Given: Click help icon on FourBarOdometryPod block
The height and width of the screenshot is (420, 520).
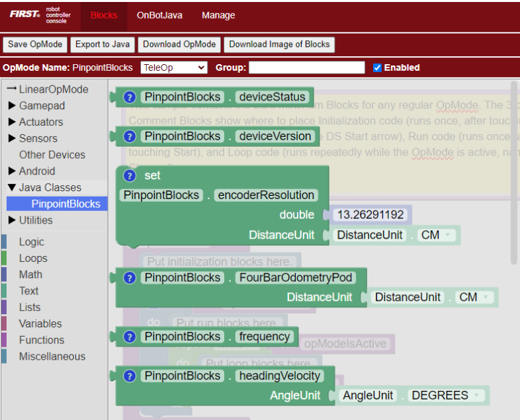Looking at the screenshot, I should point(130,278).
